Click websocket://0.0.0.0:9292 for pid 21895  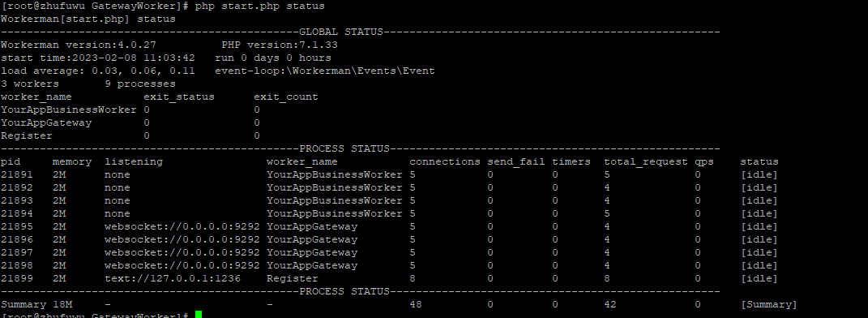182,226
